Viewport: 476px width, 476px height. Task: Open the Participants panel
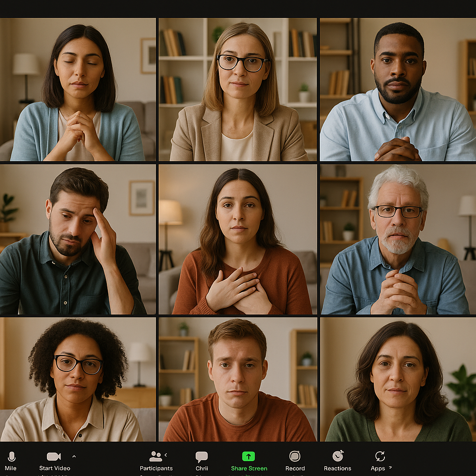click(156, 456)
